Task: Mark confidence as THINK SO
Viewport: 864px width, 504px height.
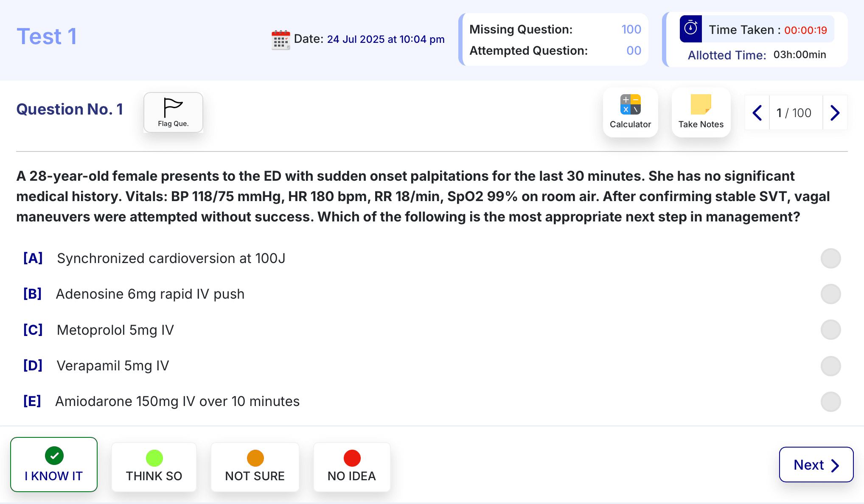Action: pyautogui.click(x=154, y=467)
